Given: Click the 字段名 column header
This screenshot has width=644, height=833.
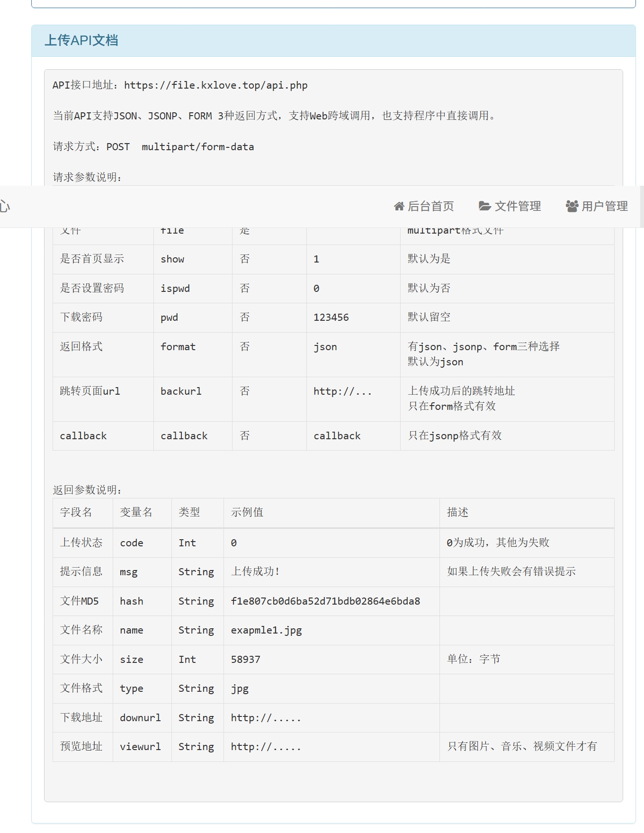Looking at the screenshot, I should pos(76,512).
